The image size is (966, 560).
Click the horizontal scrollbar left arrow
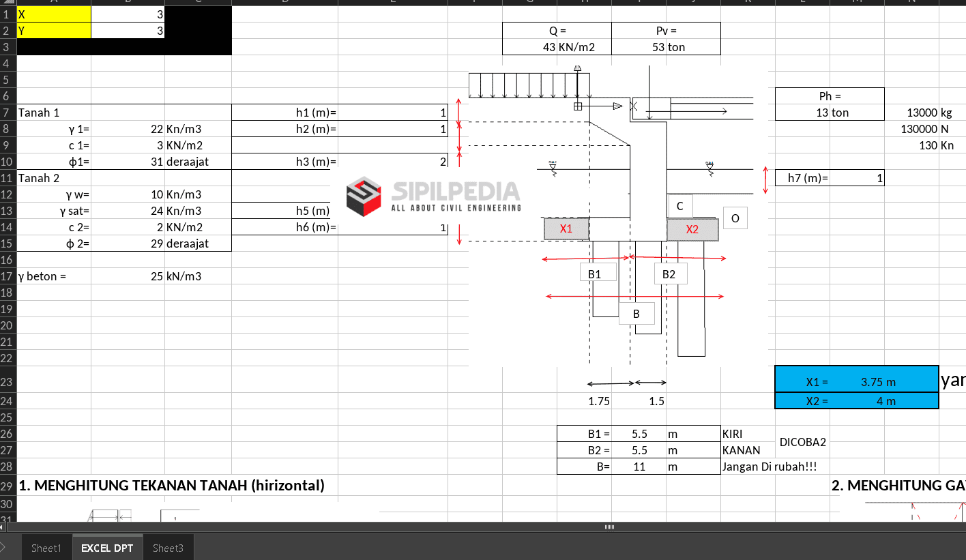coord(3,527)
